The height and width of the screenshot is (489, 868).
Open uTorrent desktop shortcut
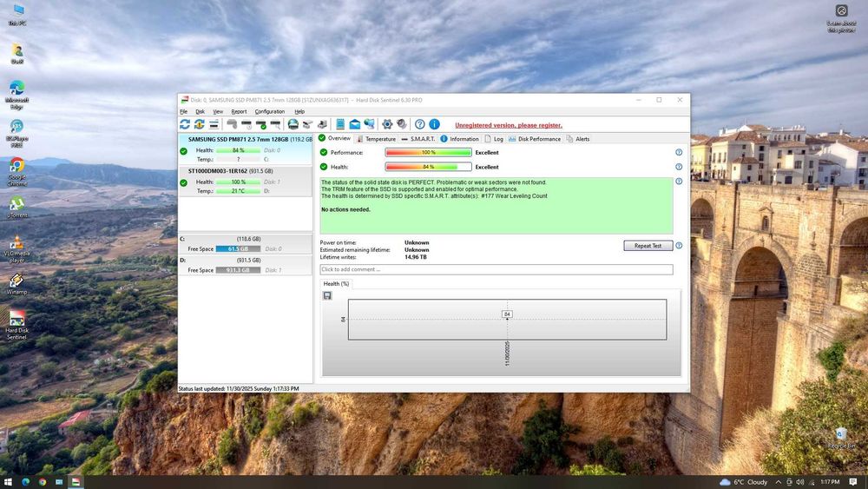click(x=17, y=207)
